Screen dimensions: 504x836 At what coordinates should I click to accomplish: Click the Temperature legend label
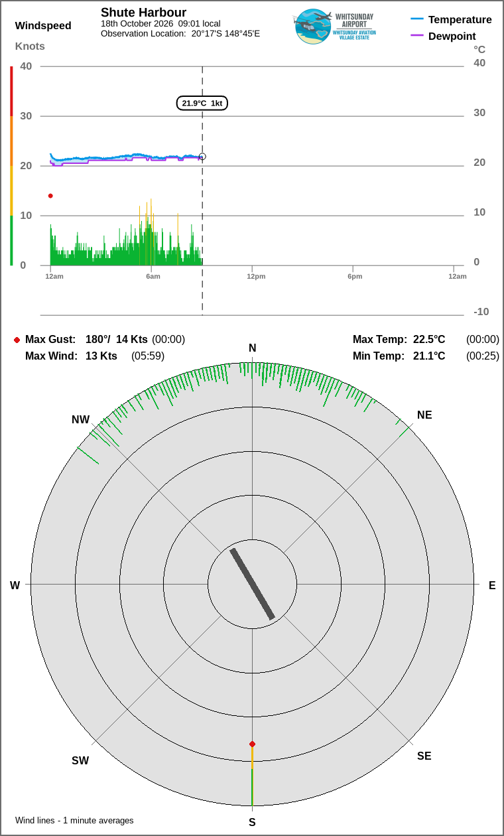[460, 20]
